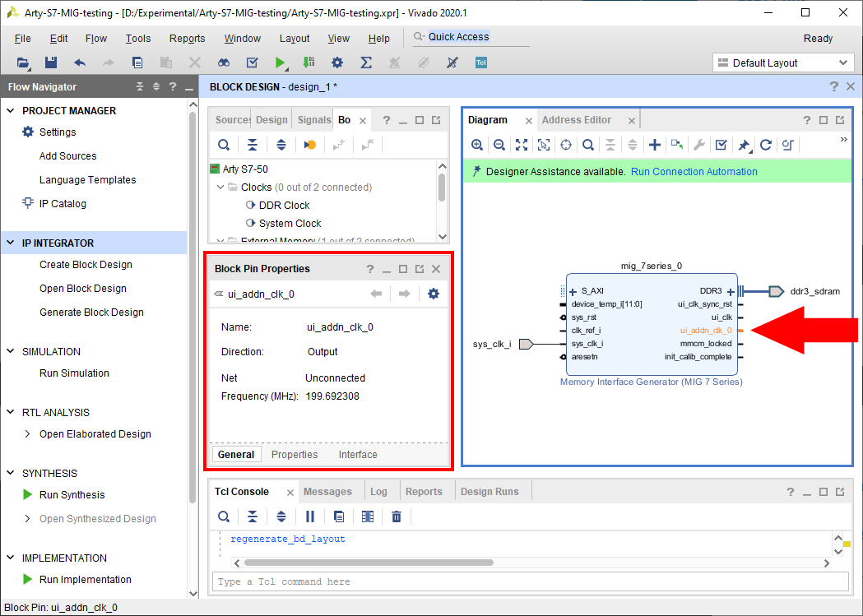Image resolution: width=863 pixels, height=616 pixels.
Task: Search icon in Board panel toolbar
Action: pyautogui.click(x=224, y=145)
